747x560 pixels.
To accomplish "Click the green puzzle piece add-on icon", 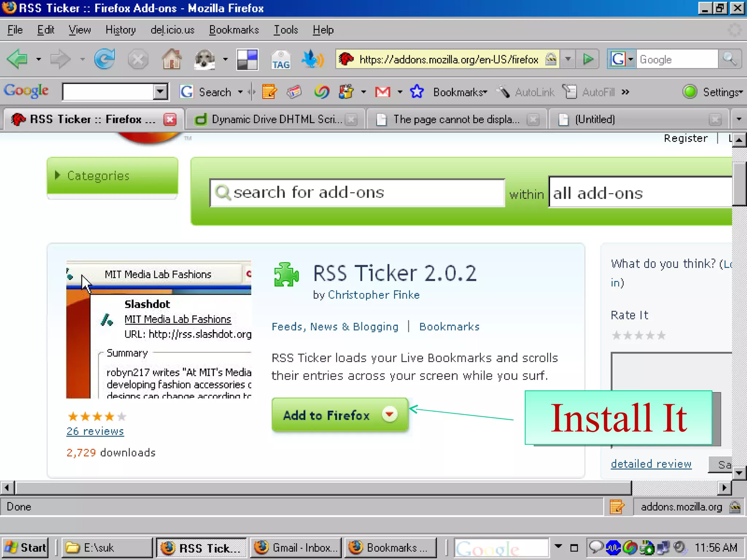I will pos(287,275).
